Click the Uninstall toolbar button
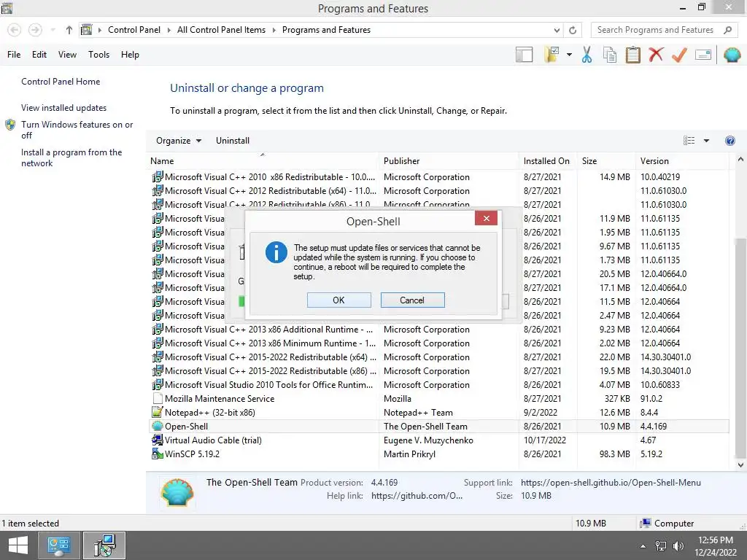 (x=233, y=141)
